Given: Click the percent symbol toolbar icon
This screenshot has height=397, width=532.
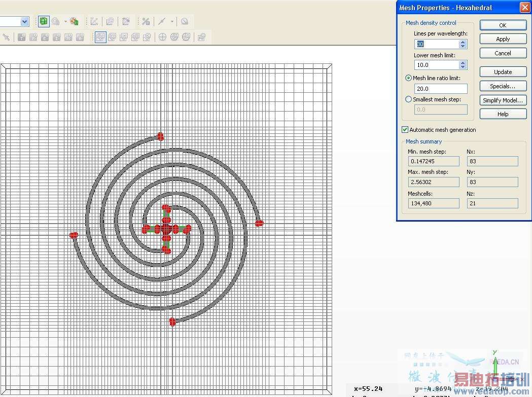Looking at the screenshot, I should [146, 21].
